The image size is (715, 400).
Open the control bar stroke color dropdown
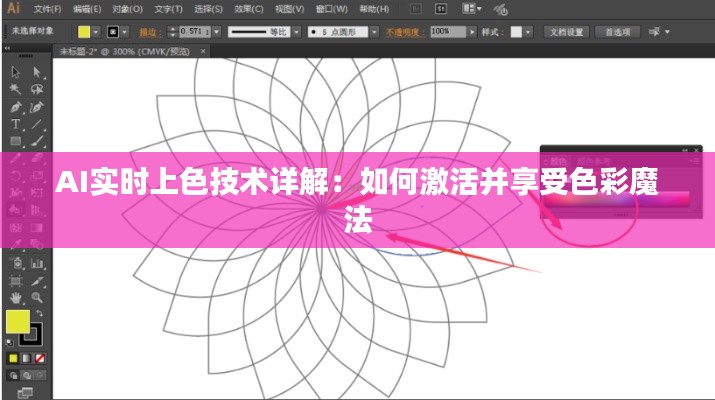[x=124, y=32]
